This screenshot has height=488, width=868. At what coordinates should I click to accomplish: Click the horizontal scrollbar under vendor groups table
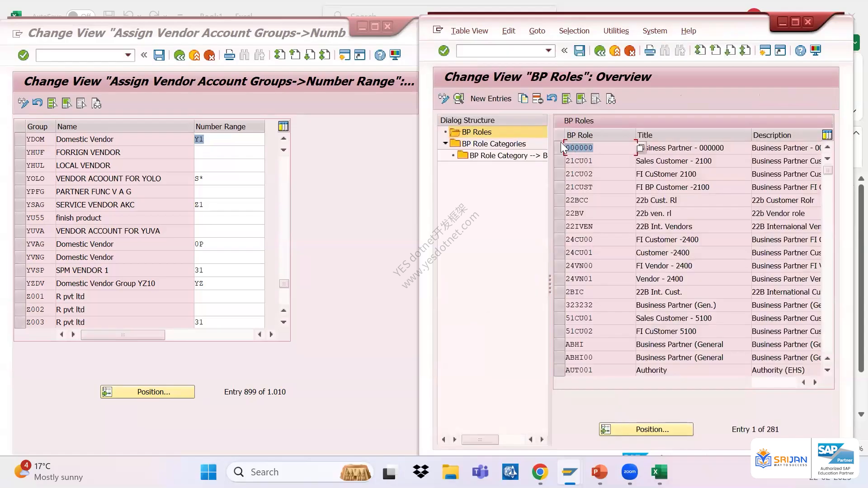pyautogui.click(x=123, y=335)
